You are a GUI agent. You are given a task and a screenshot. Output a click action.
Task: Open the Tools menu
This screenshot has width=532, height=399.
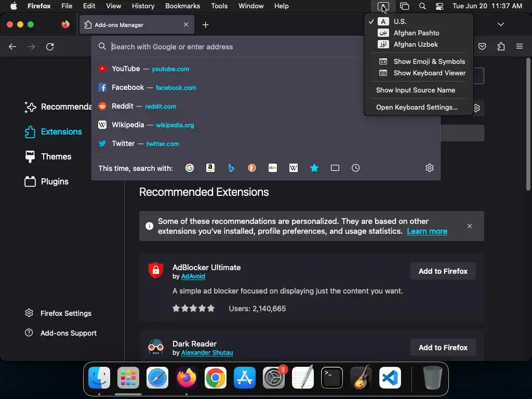[x=219, y=6]
